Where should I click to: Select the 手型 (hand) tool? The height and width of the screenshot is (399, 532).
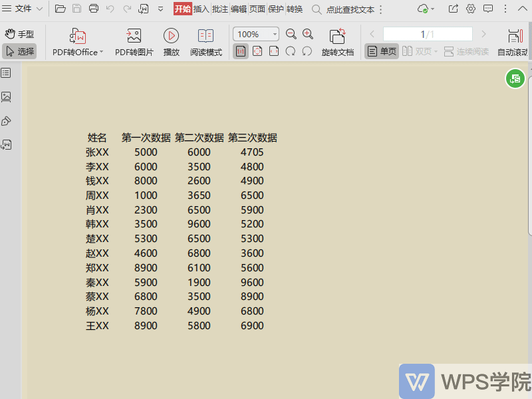[x=22, y=32]
